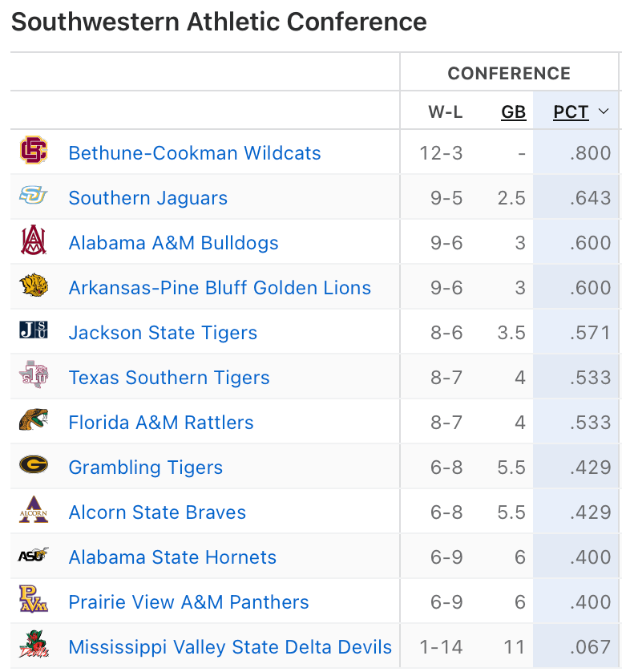Image resolution: width=622 pixels, height=672 pixels.
Task: Open the Alcorn State Braves team link
Action: click(157, 512)
